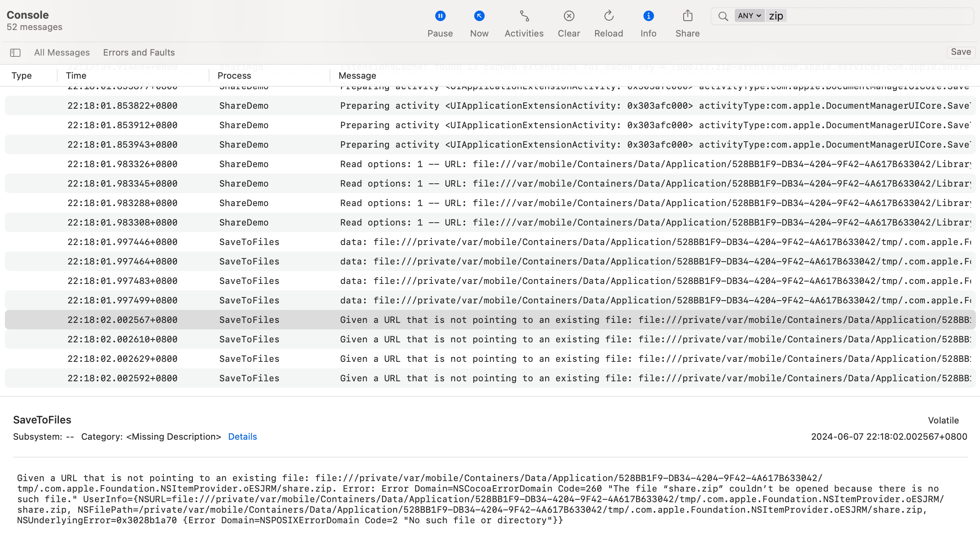Viewport: 980px width, 533px height.
Task: Reload the console log
Action: pyautogui.click(x=609, y=24)
